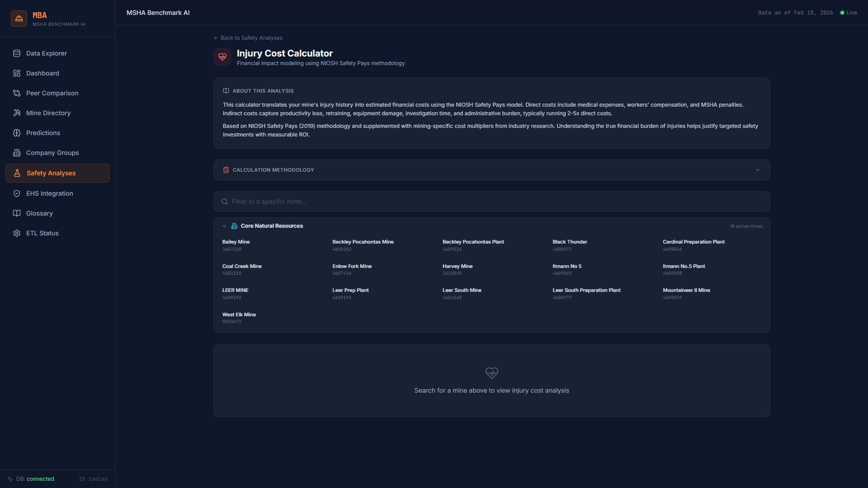Click the Peer Comparison icon in sidebar
The width and height of the screenshot is (868, 488).
[17, 93]
